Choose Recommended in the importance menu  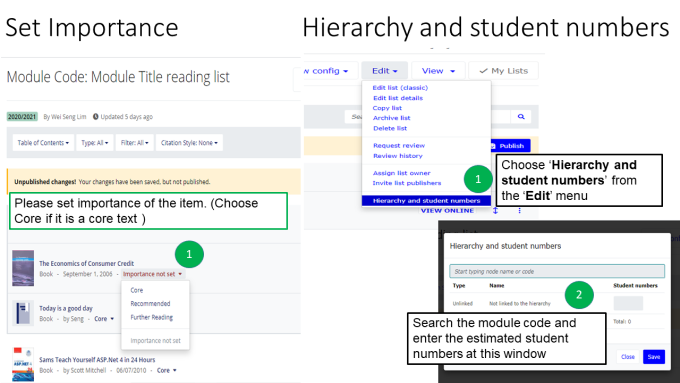click(x=150, y=304)
